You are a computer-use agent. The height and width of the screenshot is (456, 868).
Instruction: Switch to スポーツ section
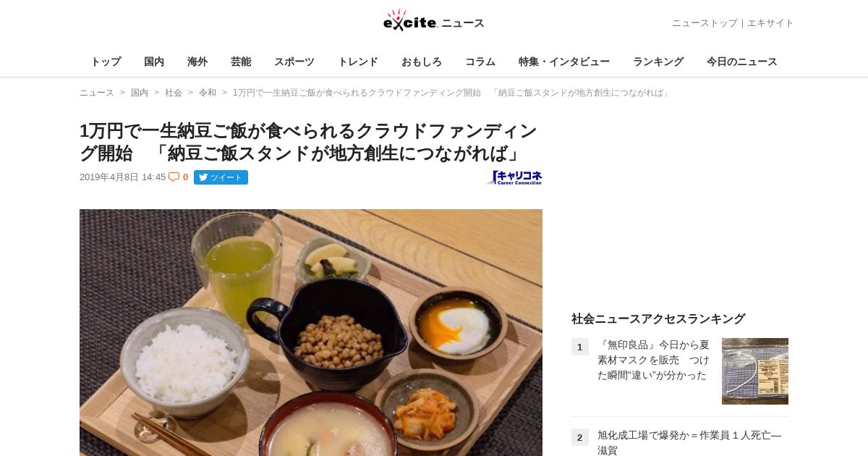point(294,62)
